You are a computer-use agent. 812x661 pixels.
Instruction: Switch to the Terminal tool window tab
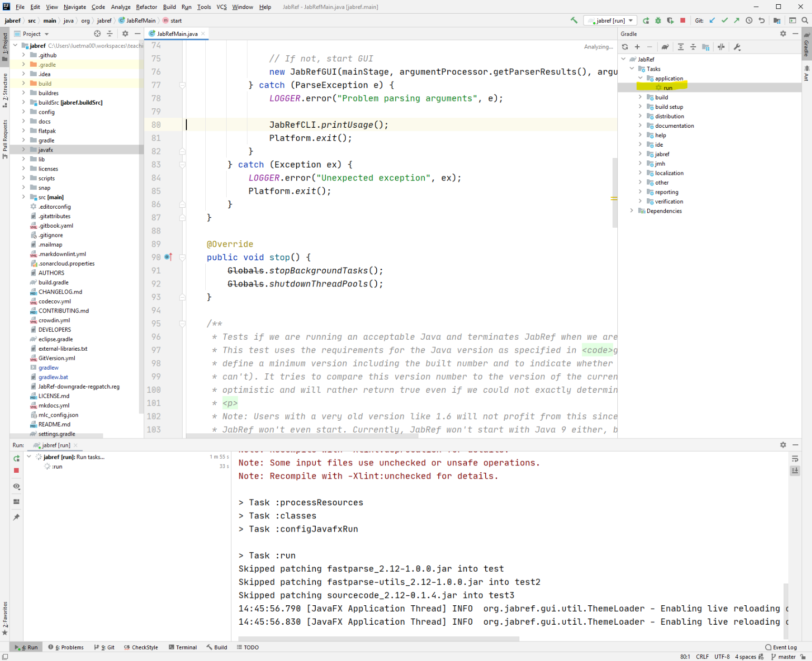point(183,647)
